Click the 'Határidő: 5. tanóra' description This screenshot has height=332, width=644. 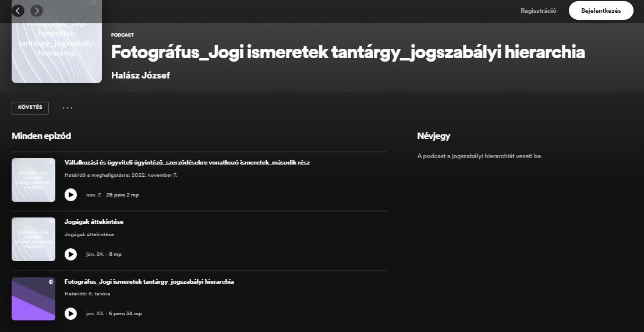[x=87, y=294]
